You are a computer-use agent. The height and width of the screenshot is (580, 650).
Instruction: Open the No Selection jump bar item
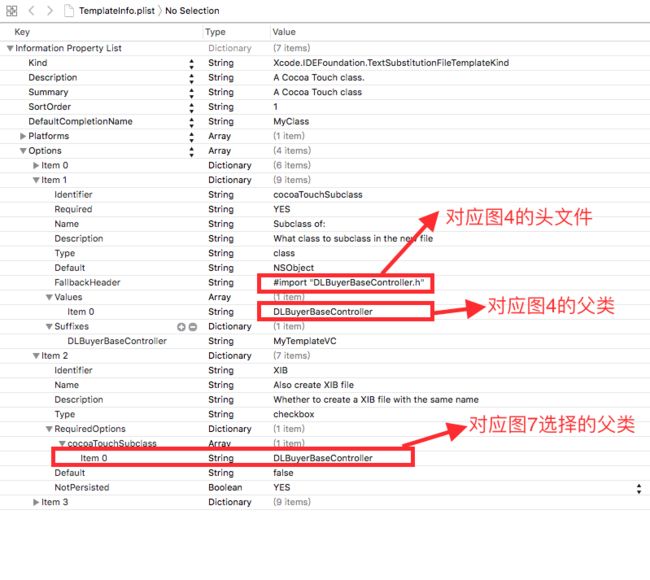[192, 11]
